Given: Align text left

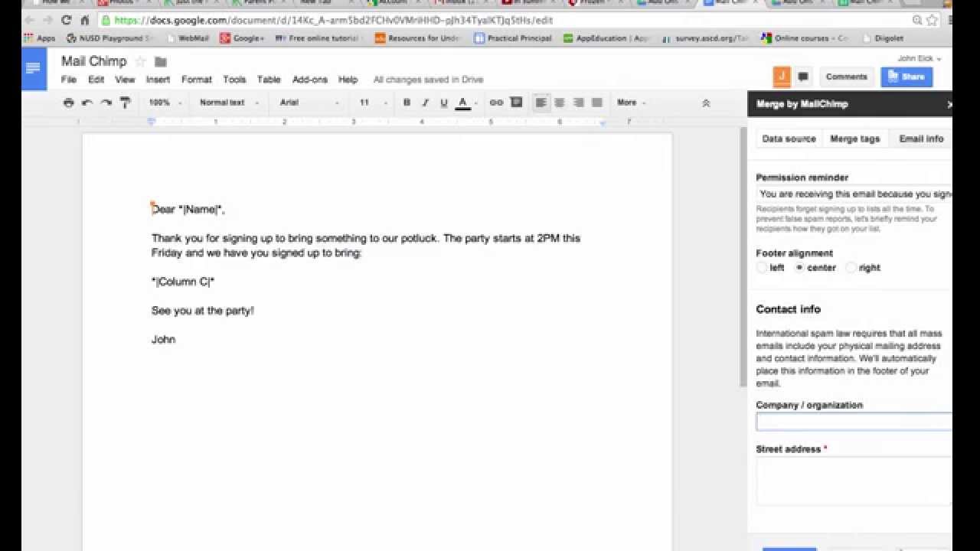Looking at the screenshot, I should pos(541,103).
